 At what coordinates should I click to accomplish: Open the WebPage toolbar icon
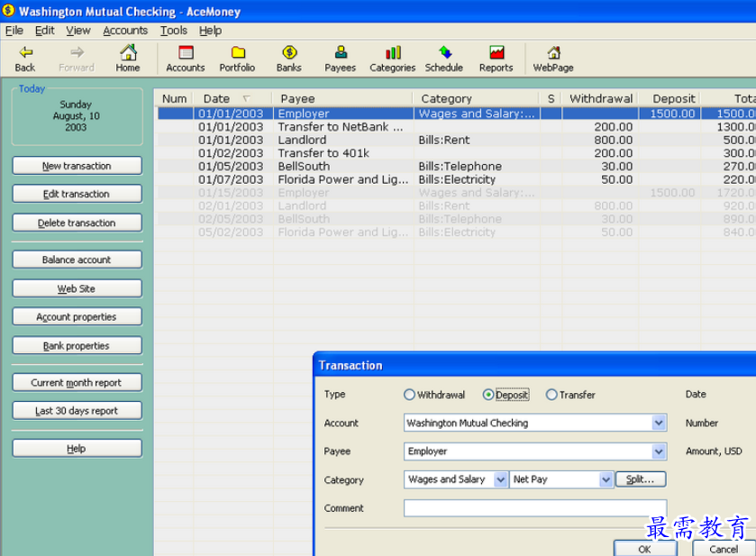[x=553, y=59]
